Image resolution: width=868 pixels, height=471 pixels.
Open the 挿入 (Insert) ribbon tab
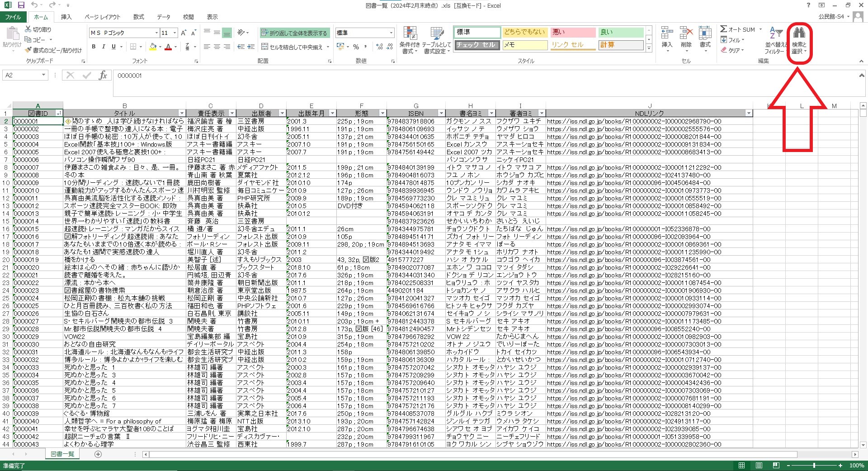(x=66, y=17)
